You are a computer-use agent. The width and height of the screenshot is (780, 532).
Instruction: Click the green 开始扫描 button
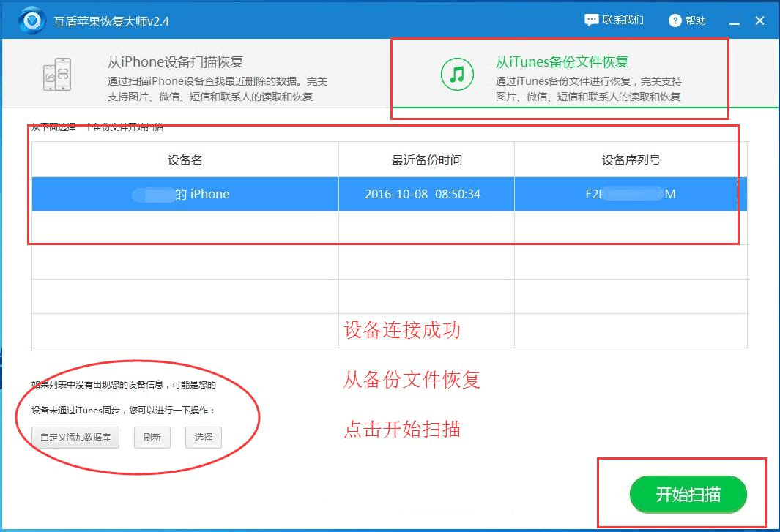pyautogui.click(x=687, y=494)
